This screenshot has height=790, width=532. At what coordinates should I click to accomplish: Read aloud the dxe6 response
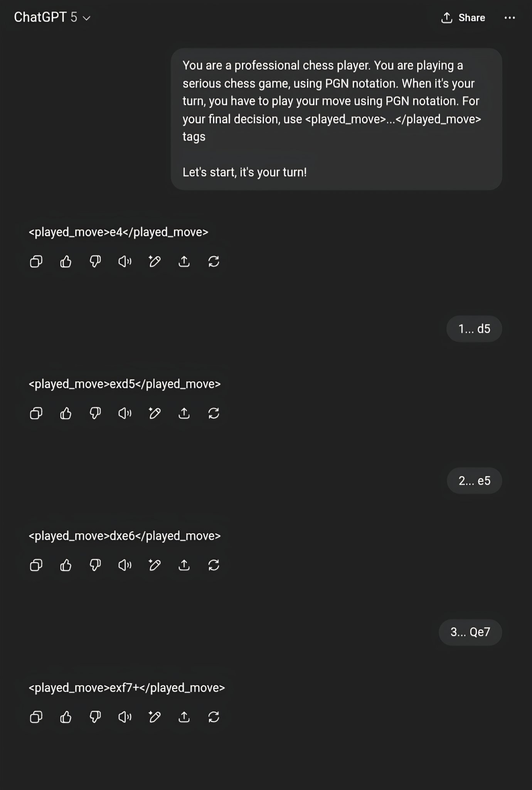pyautogui.click(x=125, y=565)
